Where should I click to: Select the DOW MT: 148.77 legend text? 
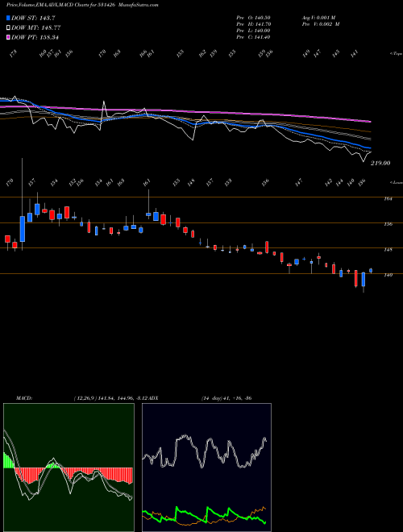tap(36, 27)
